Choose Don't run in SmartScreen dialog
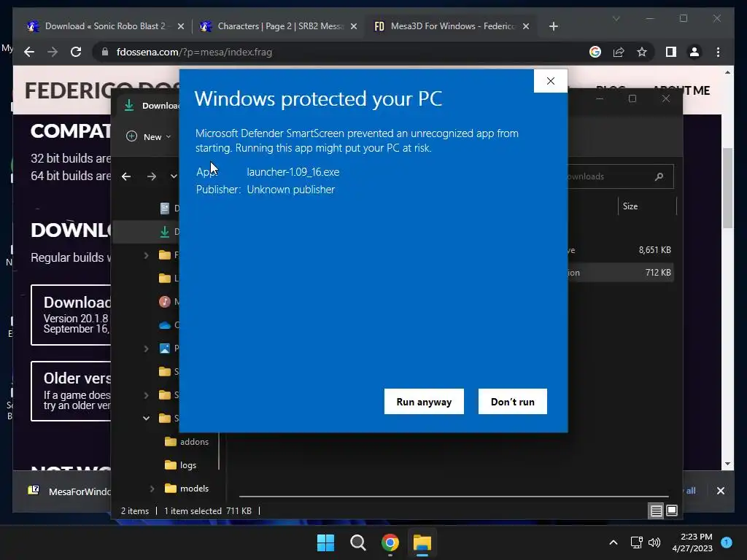 [513, 402]
